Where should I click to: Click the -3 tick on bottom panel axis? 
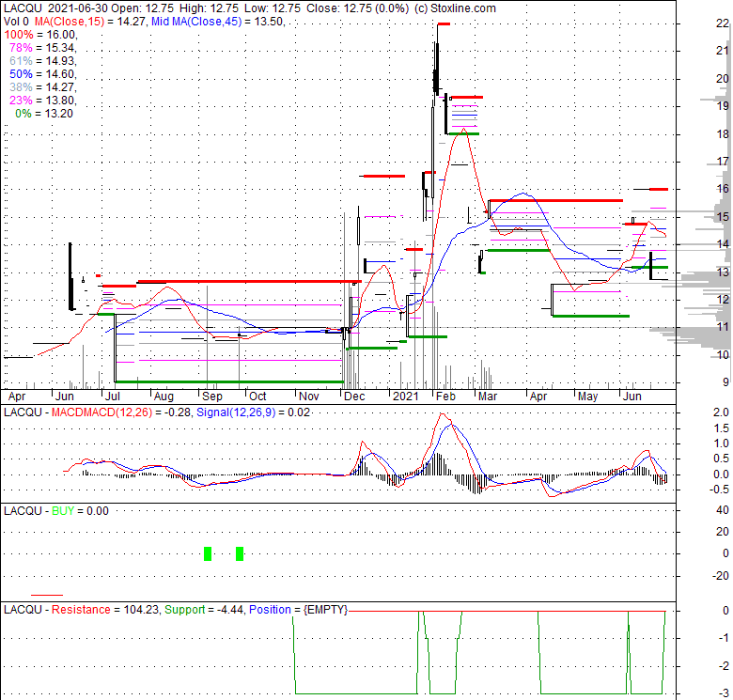[724, 693]
